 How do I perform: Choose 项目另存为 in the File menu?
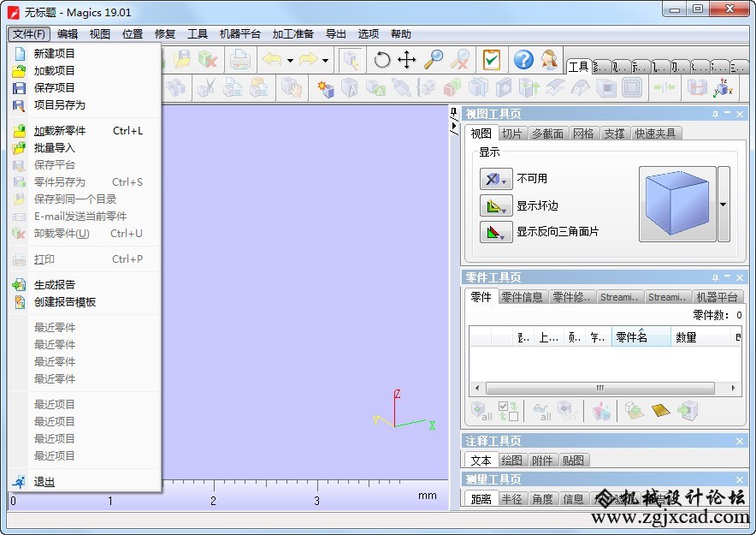[x=85, y=104]
